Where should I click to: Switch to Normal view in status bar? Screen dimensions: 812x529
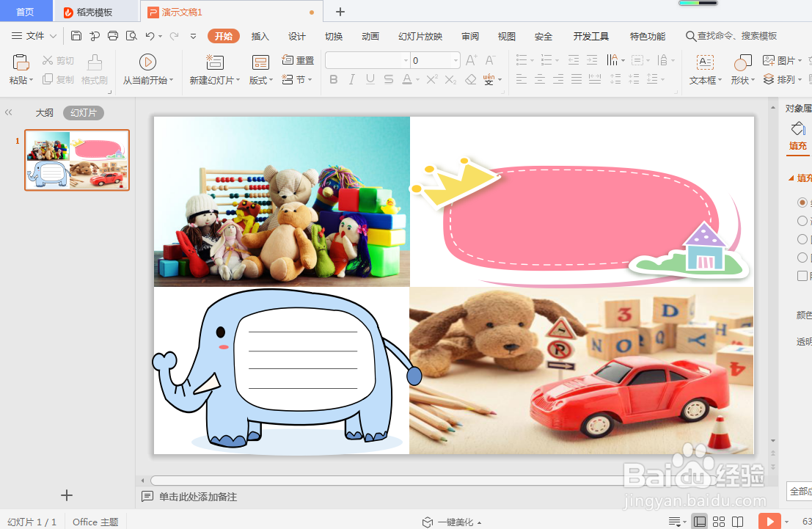tap(700, 521)
